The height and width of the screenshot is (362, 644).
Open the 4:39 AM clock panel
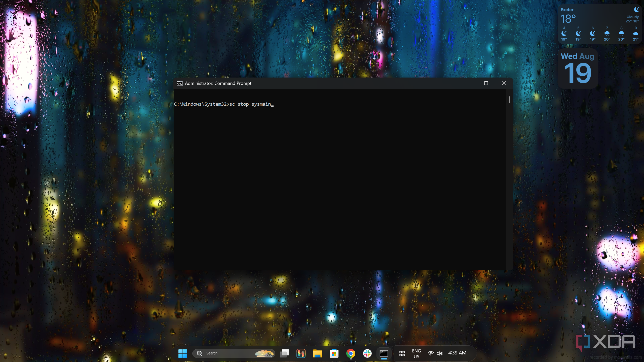457,353
